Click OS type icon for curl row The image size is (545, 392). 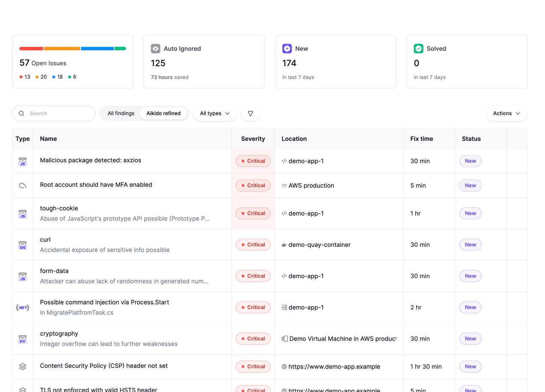pos(23,245)
